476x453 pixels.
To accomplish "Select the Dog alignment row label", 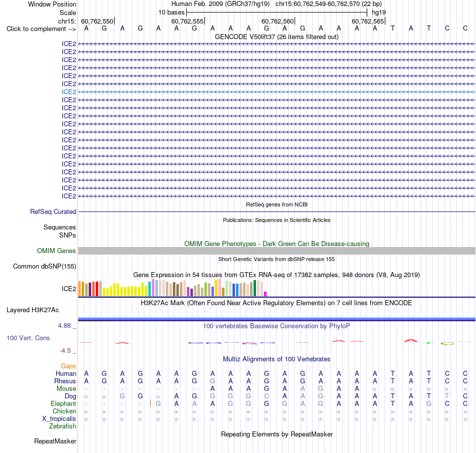I will [71, 396].
